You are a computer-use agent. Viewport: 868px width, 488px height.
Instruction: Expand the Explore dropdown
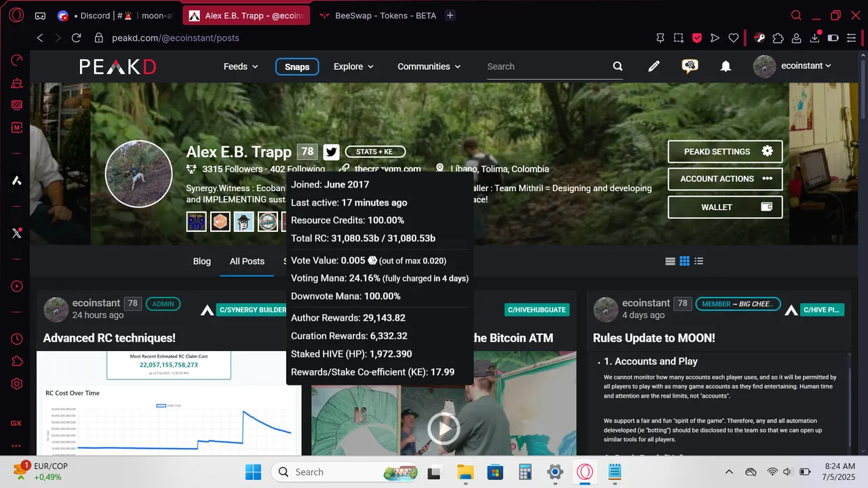click(353, 66)
